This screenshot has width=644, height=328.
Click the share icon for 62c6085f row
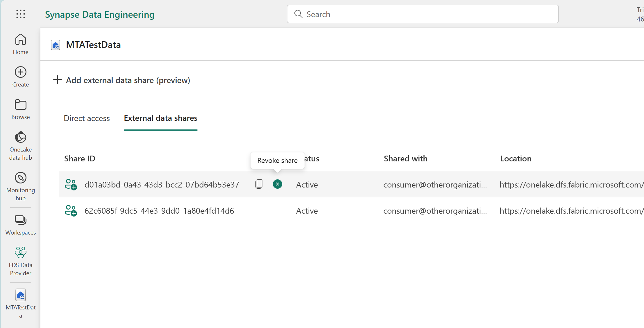click(71, 210)
